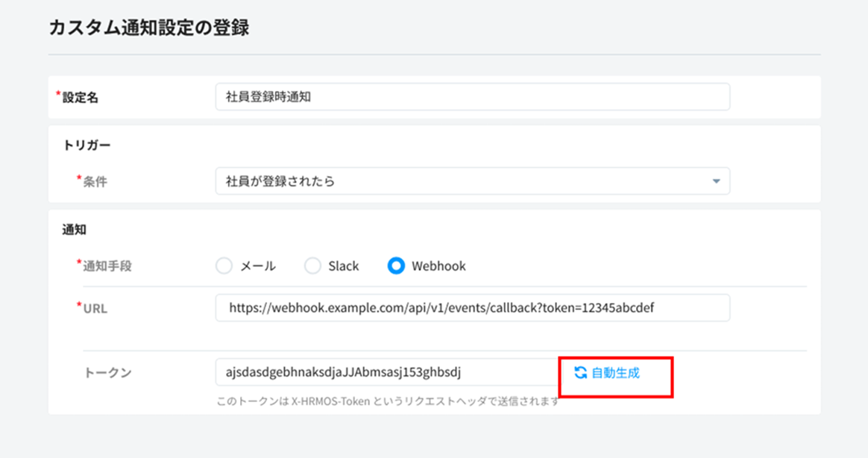
Task: Click the カスタム通知設定の登録 page heading
Action: point(148,28)
